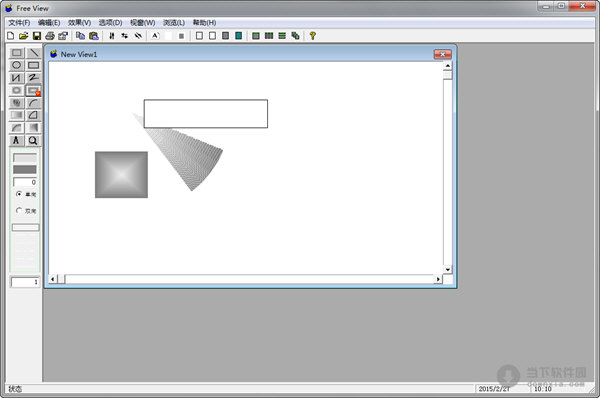Close the New View1 child window

pos(442,54)
